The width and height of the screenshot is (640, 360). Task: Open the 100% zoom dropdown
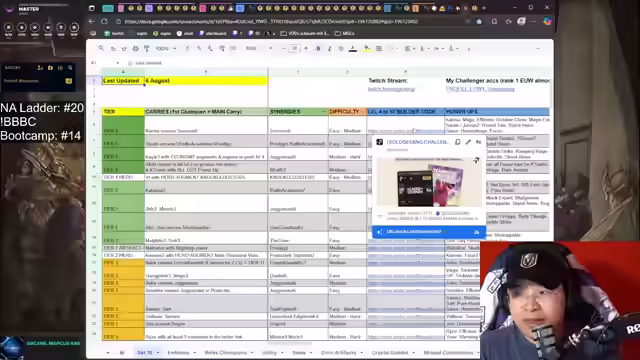tap(166, 49)
